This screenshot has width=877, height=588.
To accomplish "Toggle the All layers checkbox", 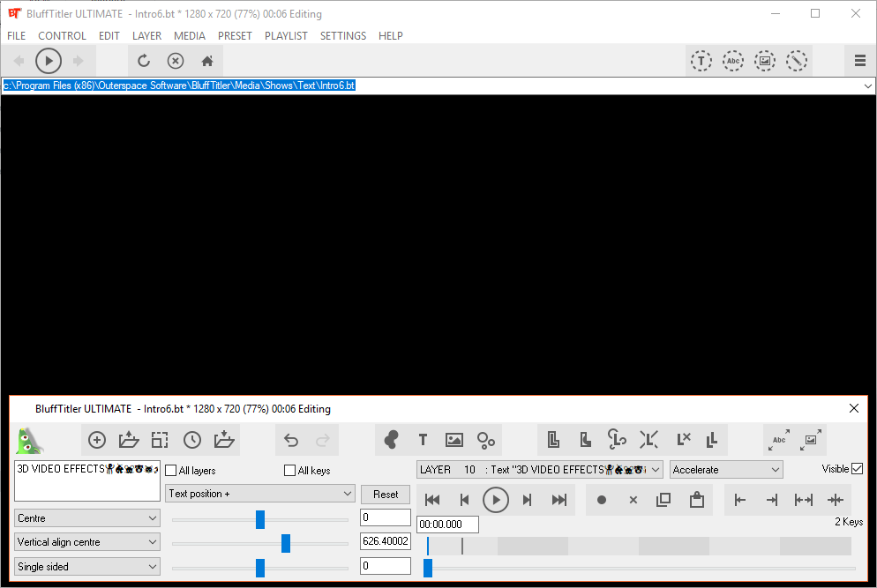I will pyautogui.click(x=171, y=471).
